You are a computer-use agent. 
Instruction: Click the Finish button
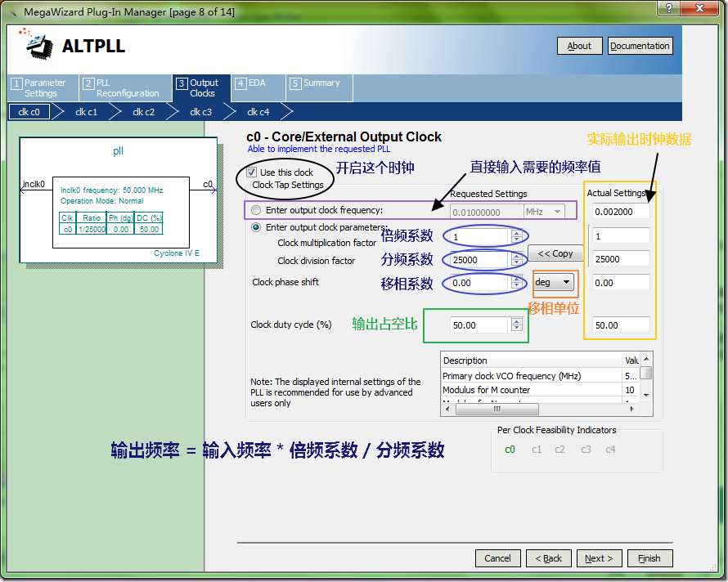(649, 558)
